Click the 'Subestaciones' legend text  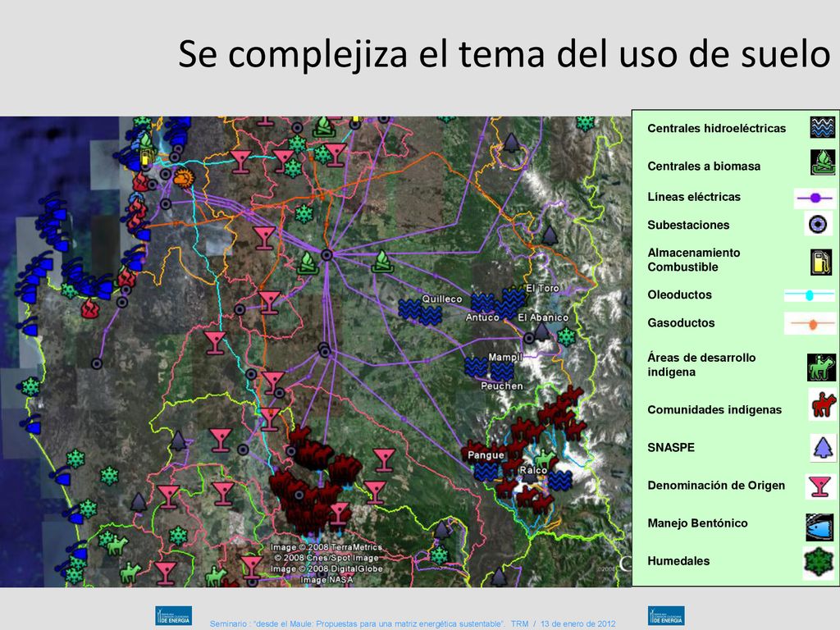click(688, 225)
